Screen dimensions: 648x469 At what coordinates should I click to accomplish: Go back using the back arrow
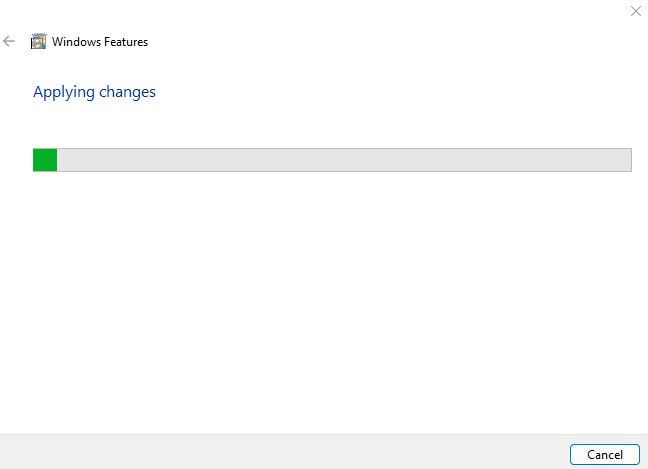pyautogui.click(x=10, y=42)
